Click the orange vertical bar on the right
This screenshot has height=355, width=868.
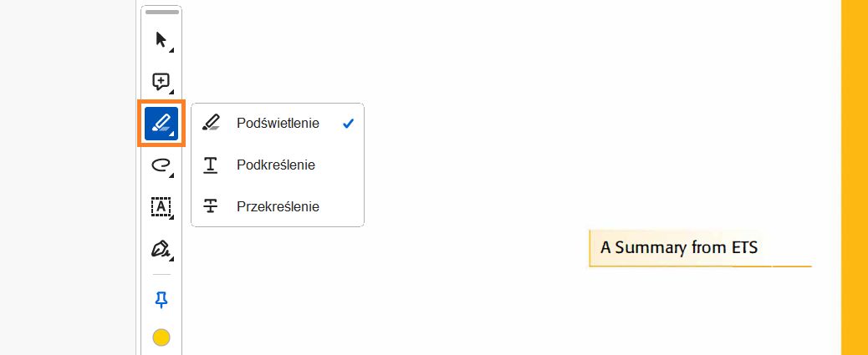854,177
